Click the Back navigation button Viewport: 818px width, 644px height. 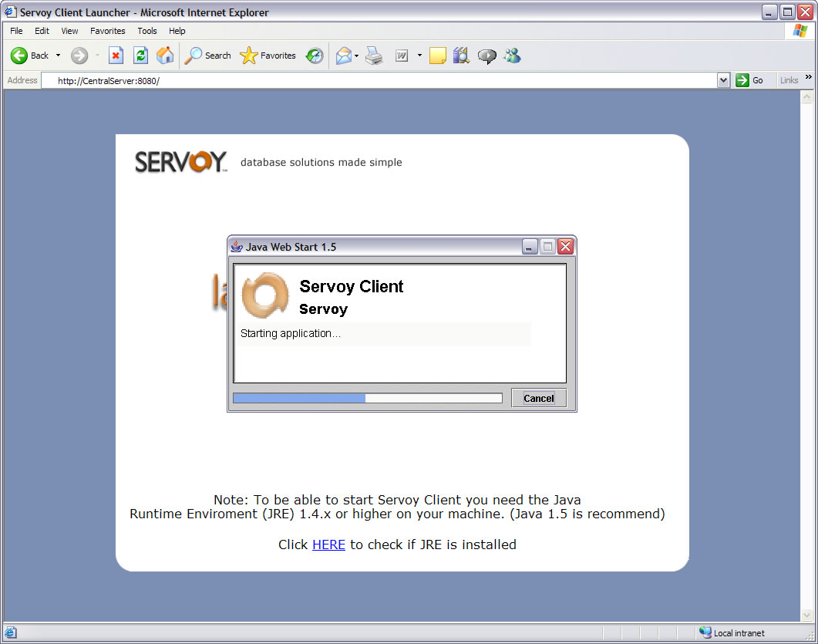(x=29, y=56)
